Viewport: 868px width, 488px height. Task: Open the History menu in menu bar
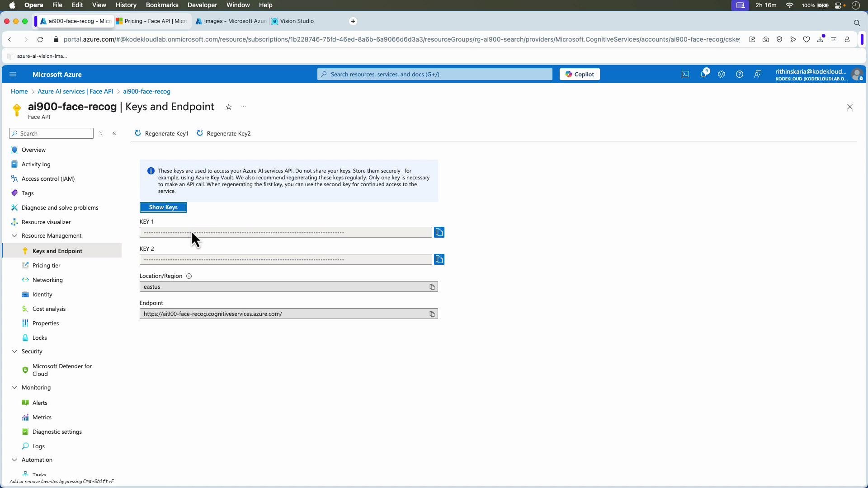pyautogui.click(x=126, y=5)
